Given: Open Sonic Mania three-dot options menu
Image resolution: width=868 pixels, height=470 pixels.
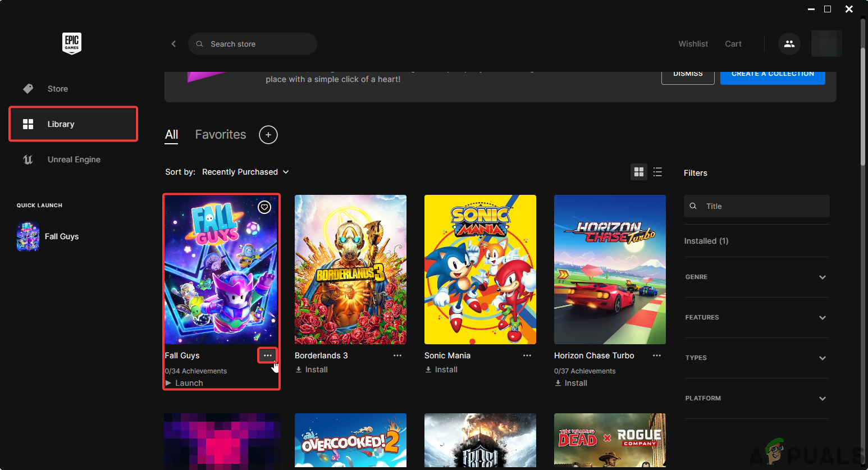Looking at the screenshot, I should tap(527, 355).
